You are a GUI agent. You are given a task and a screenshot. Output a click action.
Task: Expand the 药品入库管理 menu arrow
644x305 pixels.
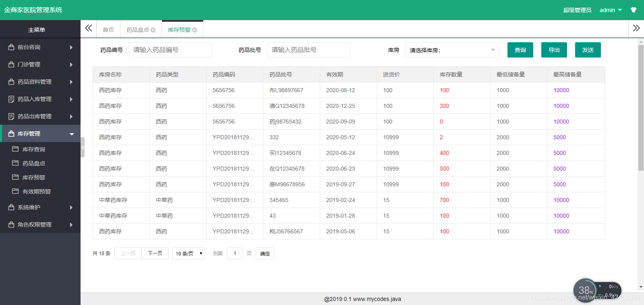point(71,99)
